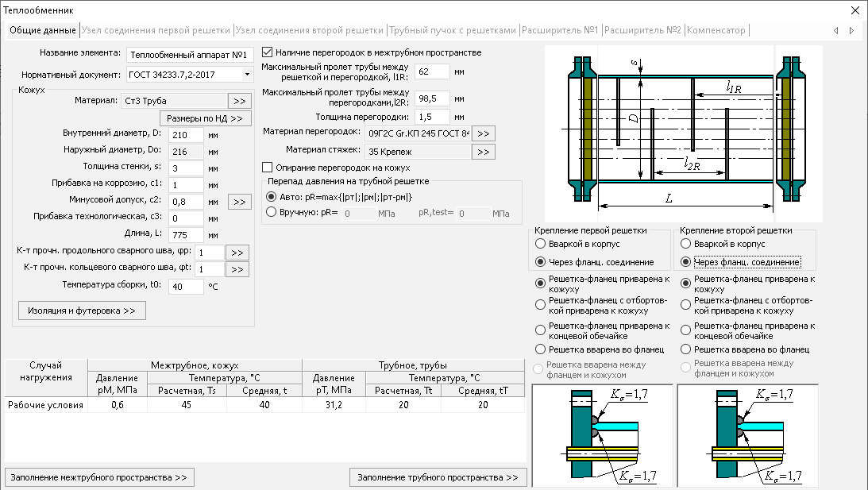Edit the l2R пролет между перегородками field
The height and width of the screenshot is (490, 868).
[432, 98]
